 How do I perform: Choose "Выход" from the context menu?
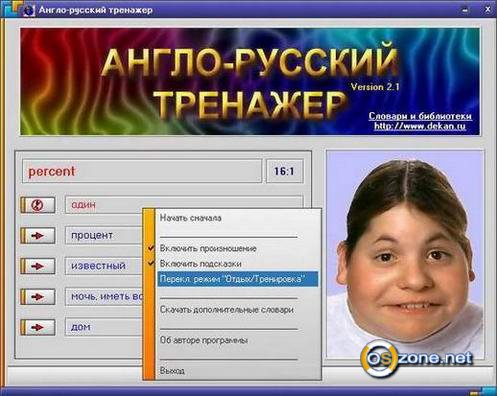coord(237,371)
